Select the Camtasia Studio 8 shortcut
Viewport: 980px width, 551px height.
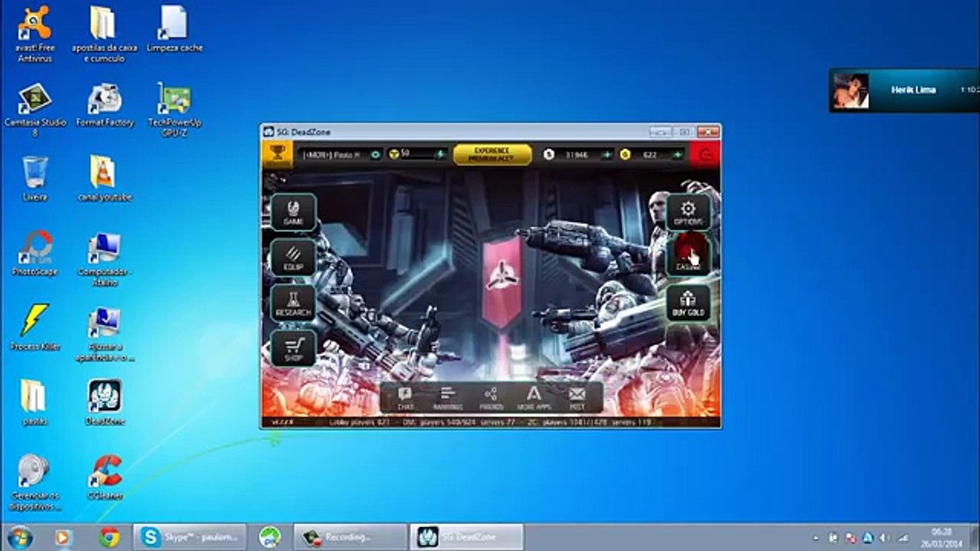(35, 109)
